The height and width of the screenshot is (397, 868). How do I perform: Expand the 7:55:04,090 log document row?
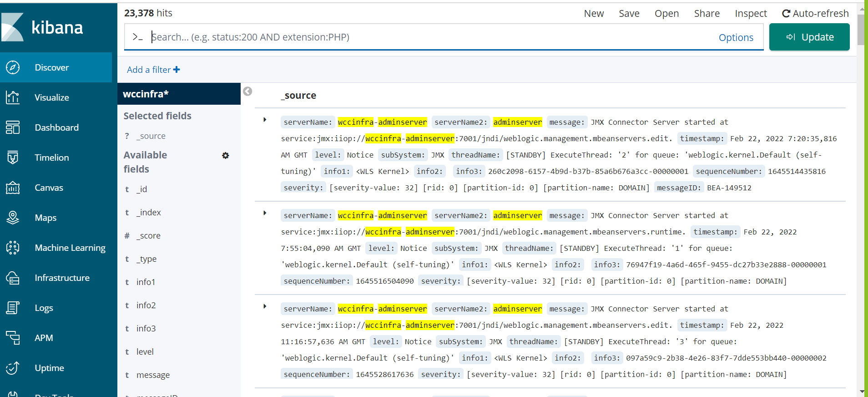265,214
